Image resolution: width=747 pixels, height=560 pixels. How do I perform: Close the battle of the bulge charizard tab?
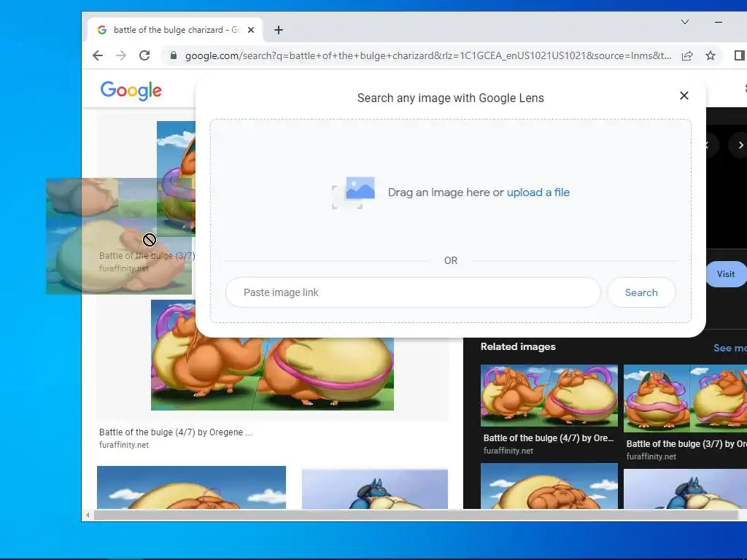point(251,30)
